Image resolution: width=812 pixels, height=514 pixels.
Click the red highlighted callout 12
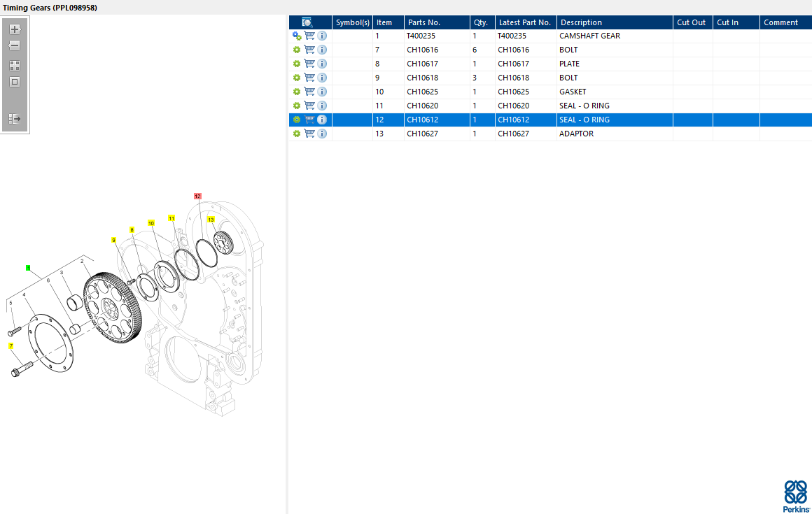tap(197, 197)
